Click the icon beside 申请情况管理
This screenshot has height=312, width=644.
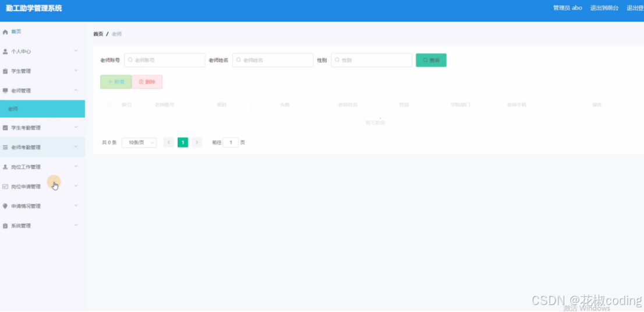(5, 206)
